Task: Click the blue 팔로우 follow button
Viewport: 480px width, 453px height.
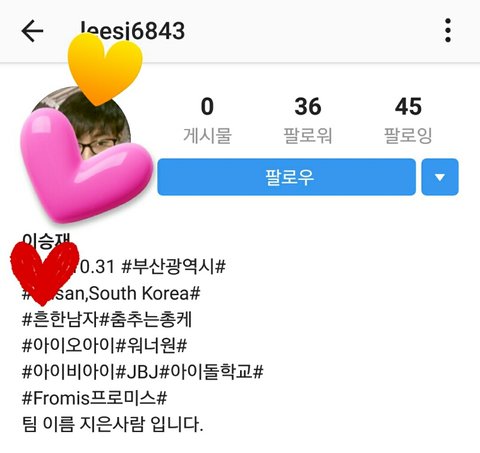Action: point(286,177)
